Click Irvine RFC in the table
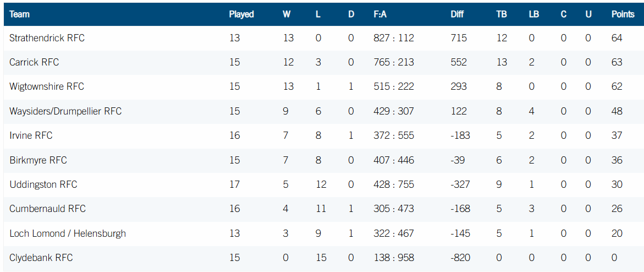644x272 pixels. click(31, 136)
